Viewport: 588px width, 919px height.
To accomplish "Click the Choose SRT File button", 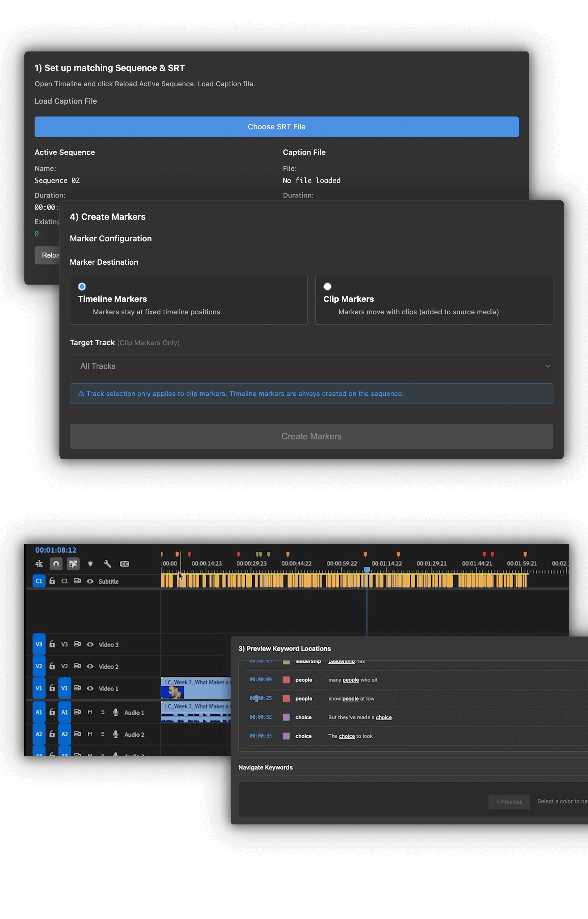I will tap(277, 127).
